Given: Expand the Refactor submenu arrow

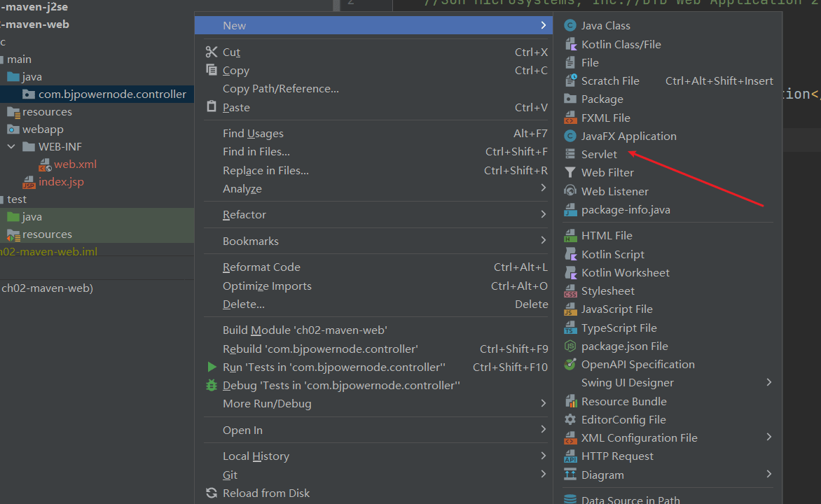Looking at the screenshot, I should 544,214.
